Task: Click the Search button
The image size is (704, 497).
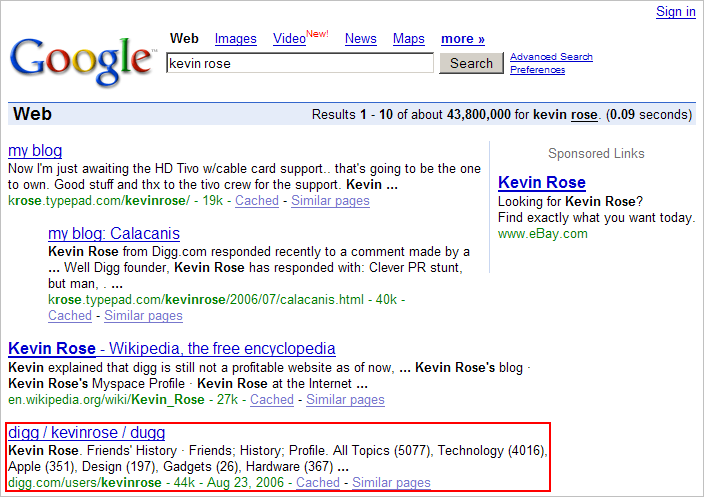Action: [471, 63]
